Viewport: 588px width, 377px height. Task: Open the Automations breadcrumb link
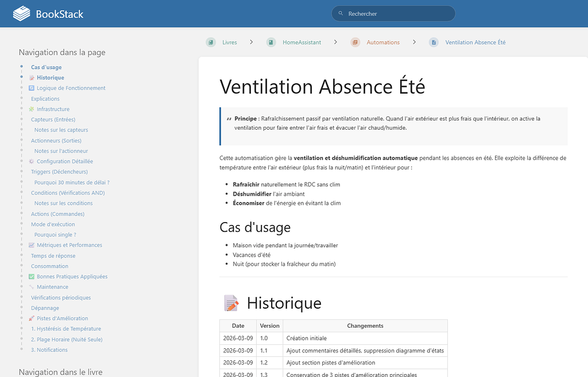click(x=383, y=42)
